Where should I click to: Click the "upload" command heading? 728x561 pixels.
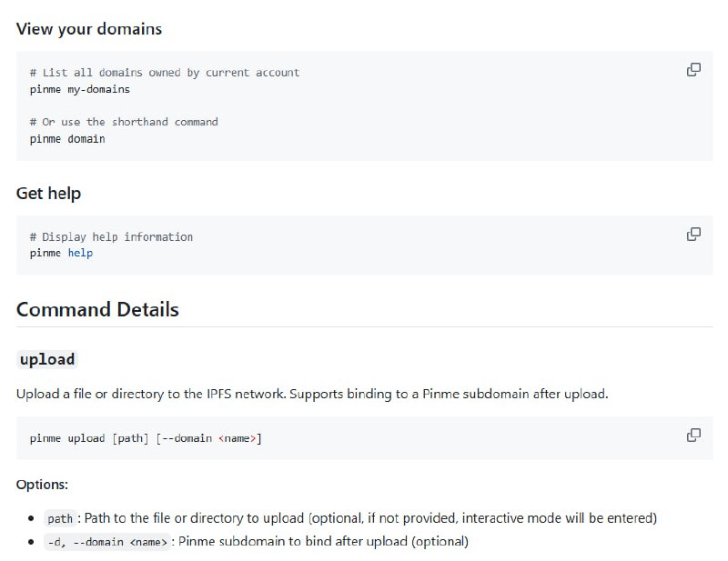point(47,359)
